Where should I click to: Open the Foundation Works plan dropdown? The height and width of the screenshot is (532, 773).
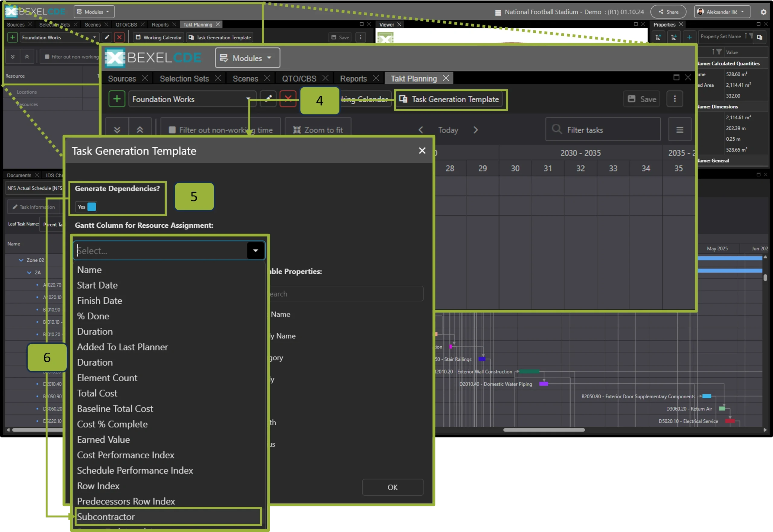pyautogui.click(x=192, y=99)
